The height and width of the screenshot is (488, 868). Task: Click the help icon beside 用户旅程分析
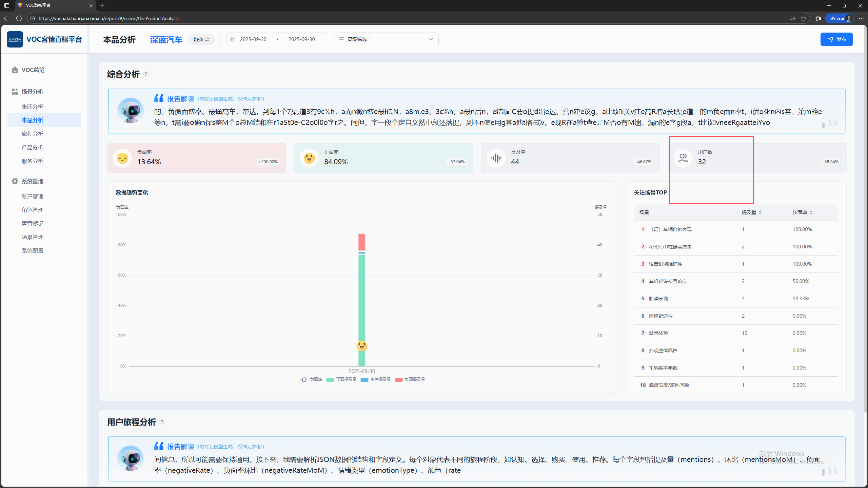162,422
